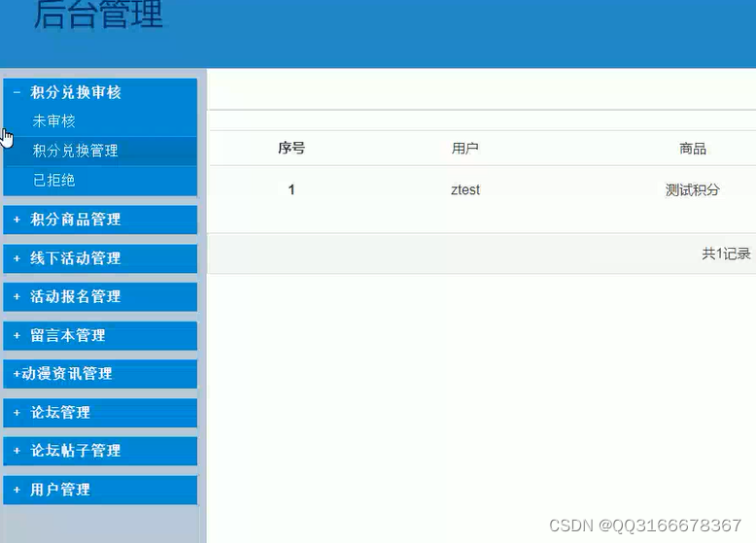Expand the 论坛管理 section
The width and height of the screenshot is (756, 543).
(x=100, y=413)
